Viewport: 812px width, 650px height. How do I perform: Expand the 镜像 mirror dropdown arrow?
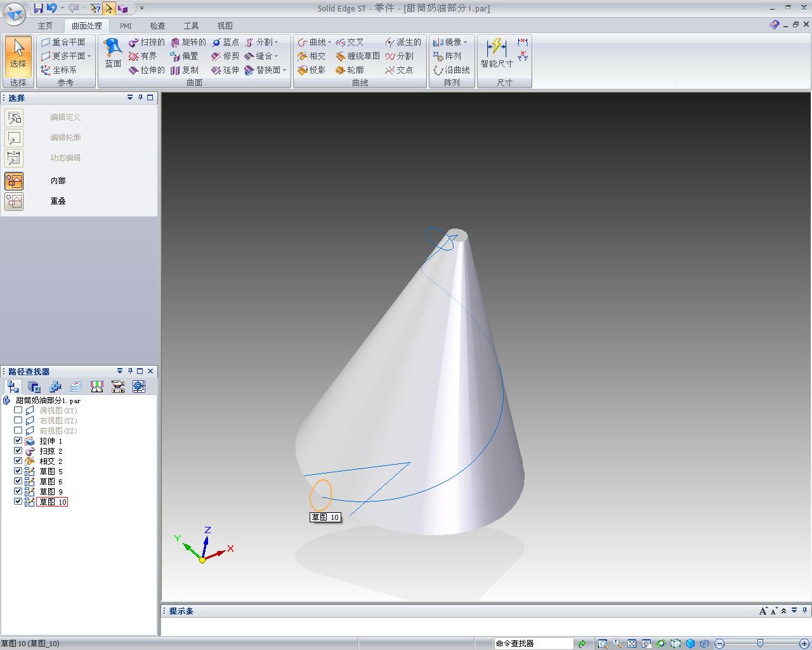point(465,42)
